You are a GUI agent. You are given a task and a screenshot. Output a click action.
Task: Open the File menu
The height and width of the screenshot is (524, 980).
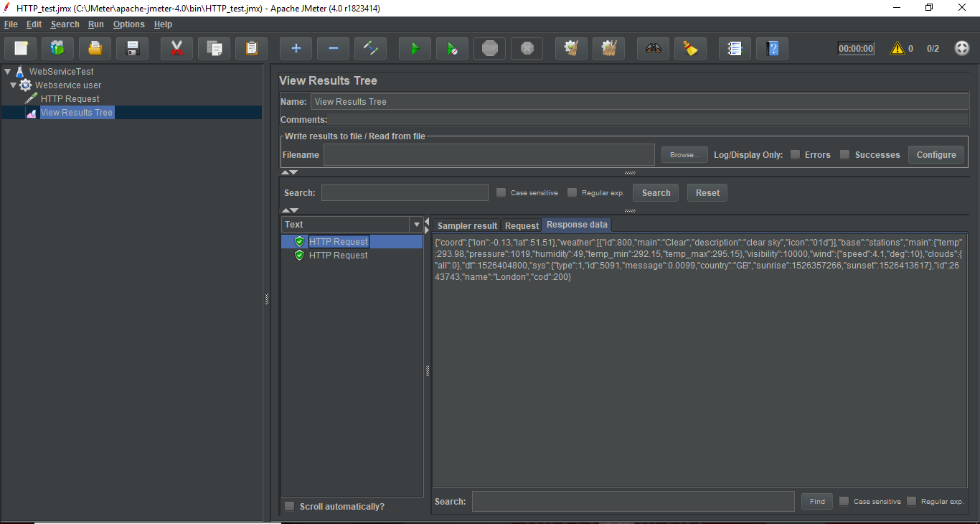coord(11,24)
